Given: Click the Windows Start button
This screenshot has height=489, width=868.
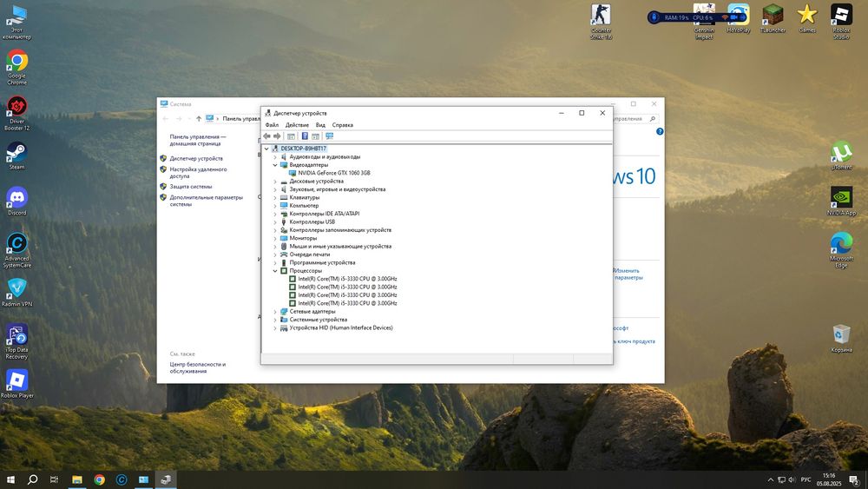Looking at the screenshot, I should [10, 479].
